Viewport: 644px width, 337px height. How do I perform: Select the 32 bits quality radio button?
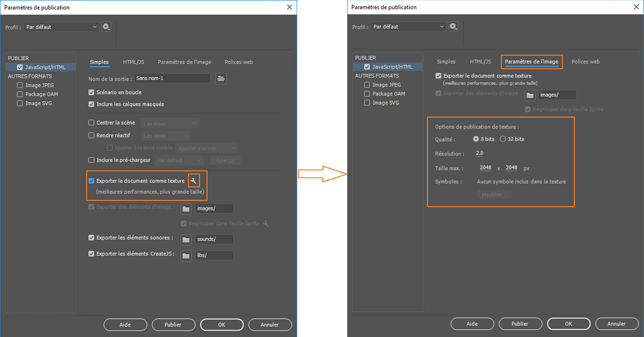[503, 139]
